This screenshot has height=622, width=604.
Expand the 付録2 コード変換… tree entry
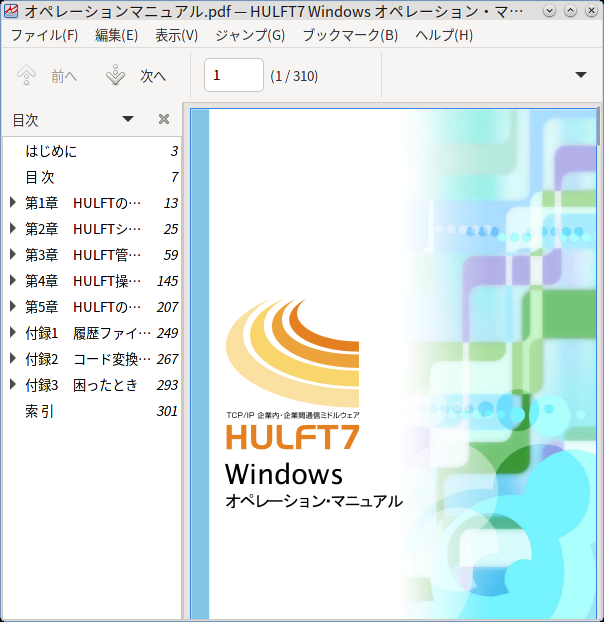(x=13, y=359)
